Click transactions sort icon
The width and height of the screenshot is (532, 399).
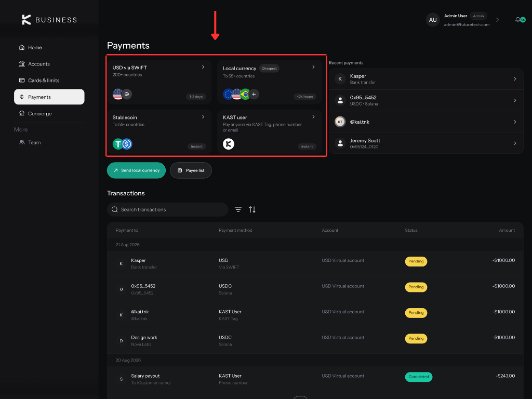pyautogui.click(x=252, y=210)
